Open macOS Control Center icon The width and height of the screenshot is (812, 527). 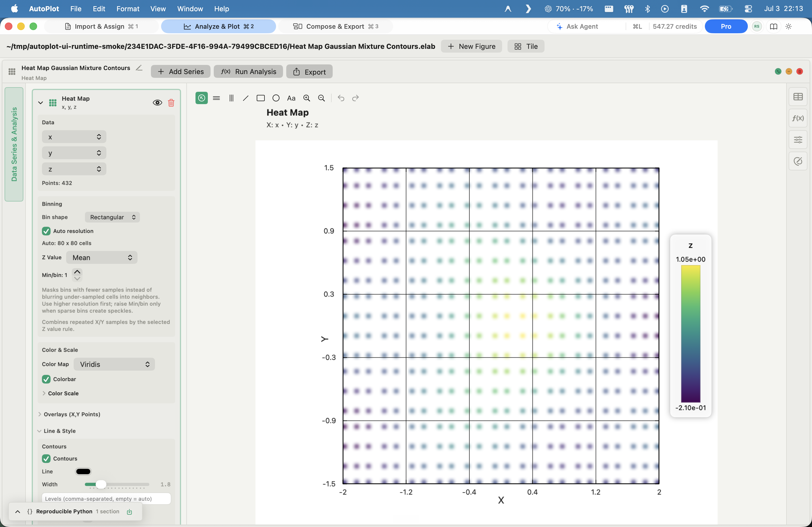748,9
